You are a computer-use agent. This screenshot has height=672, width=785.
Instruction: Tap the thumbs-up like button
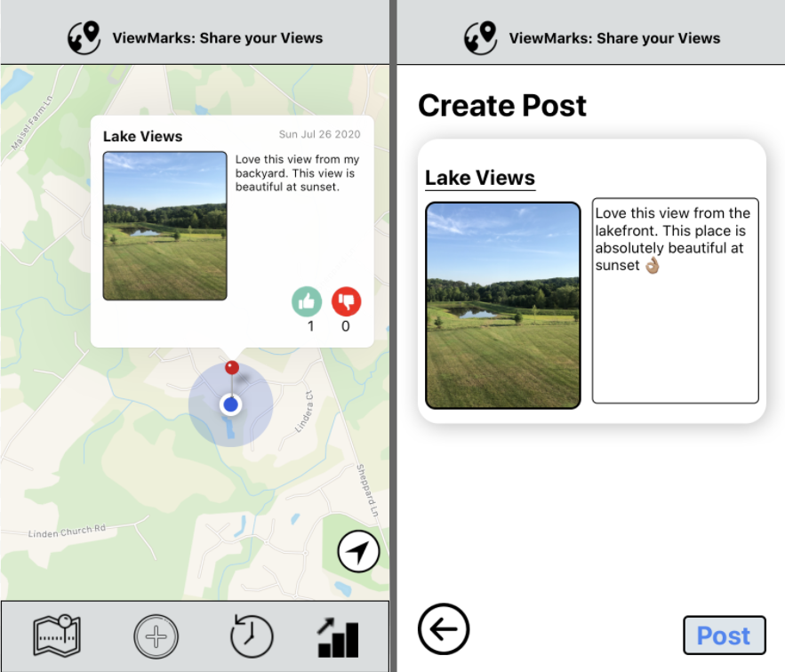307,301
